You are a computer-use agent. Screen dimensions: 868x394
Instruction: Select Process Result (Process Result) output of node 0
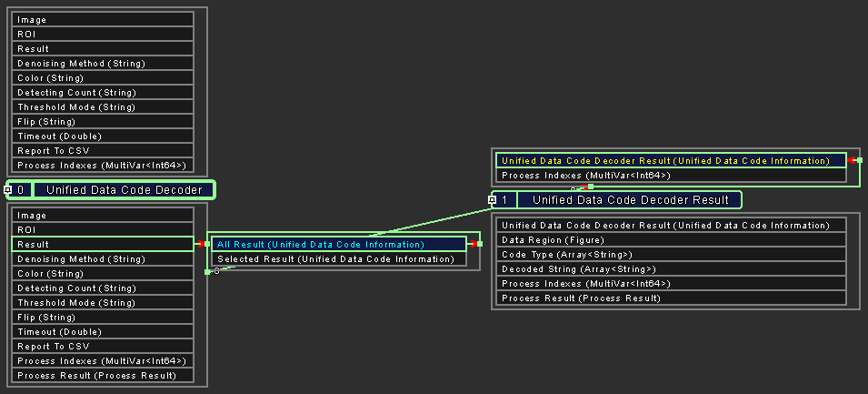(x=103, y=375)
